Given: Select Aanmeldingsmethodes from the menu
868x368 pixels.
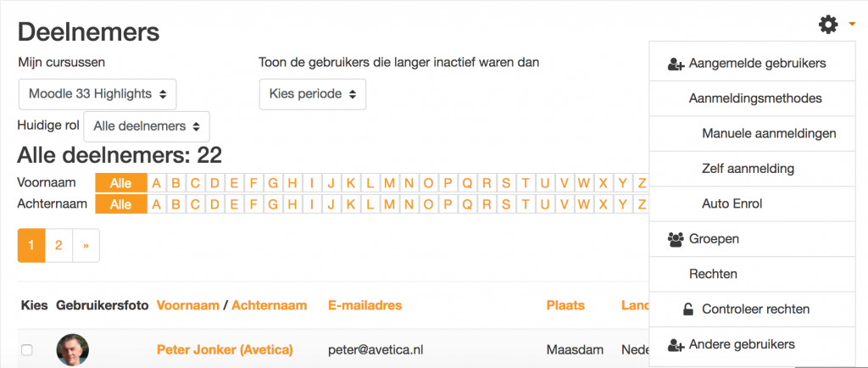Looking at the screenshot, I should click(x=755, y=98).
